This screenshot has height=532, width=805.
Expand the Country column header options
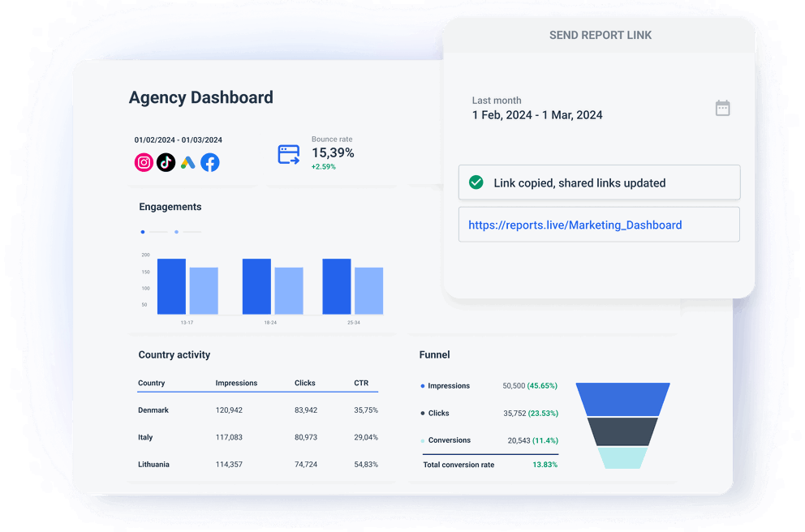click(x=150, y=383)
